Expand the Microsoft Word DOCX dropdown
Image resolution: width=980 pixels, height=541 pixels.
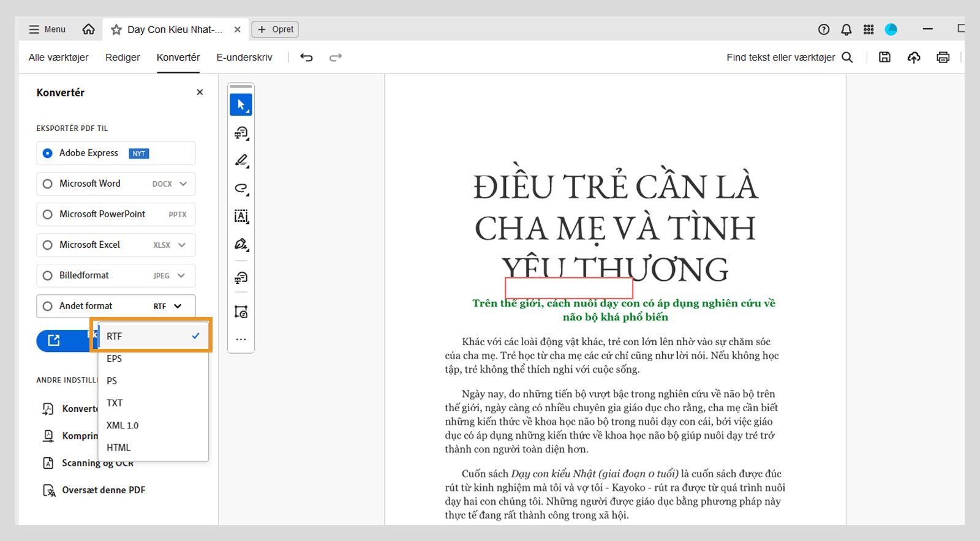coord(183,184)
